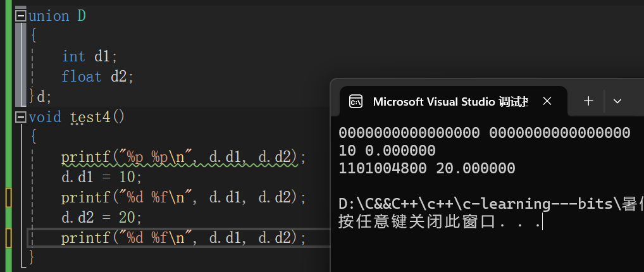644x272 pixels.
Task: Click the "}d;" closing line of union
Action: pos(39,97)
